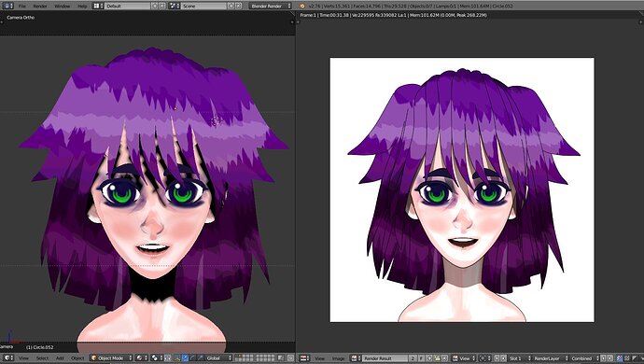This screenshot has width=644, height=364.
Task: Open the 3D viewport Add menu
Action: point(60,358)
